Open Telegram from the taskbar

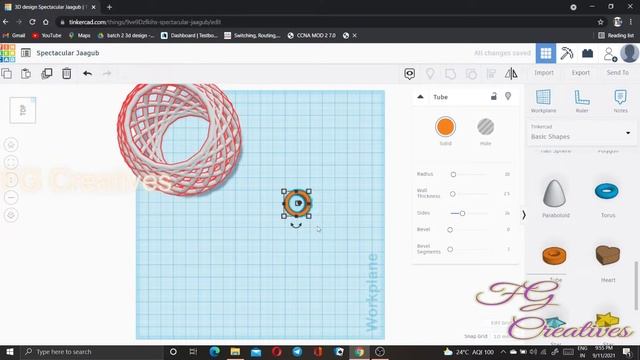point(297,352)
